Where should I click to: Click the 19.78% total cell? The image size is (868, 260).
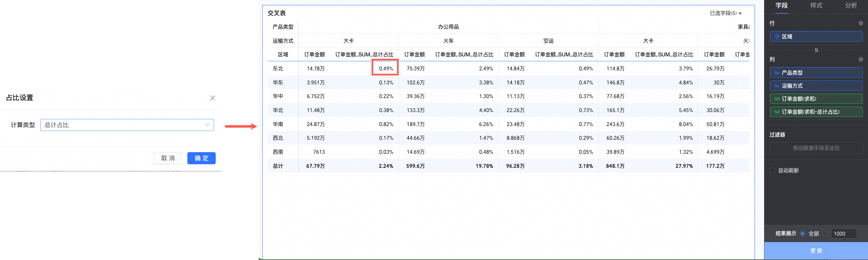click(x=484, y=166)
